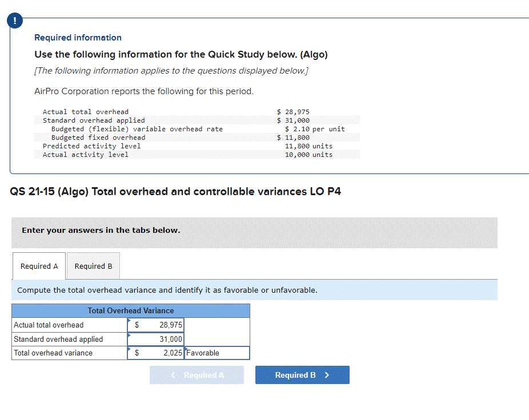
Task: Click the marker on the 2,025 variance field
Action: pyautogui.click(x=133, y=349)
